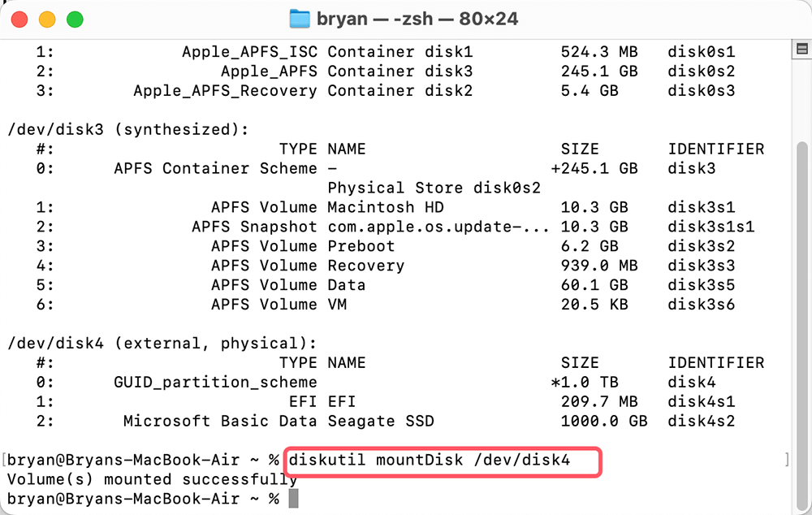Click the yellow minimize traffic light
This screenshot has width=812, height=515.
tap(47, 18)
